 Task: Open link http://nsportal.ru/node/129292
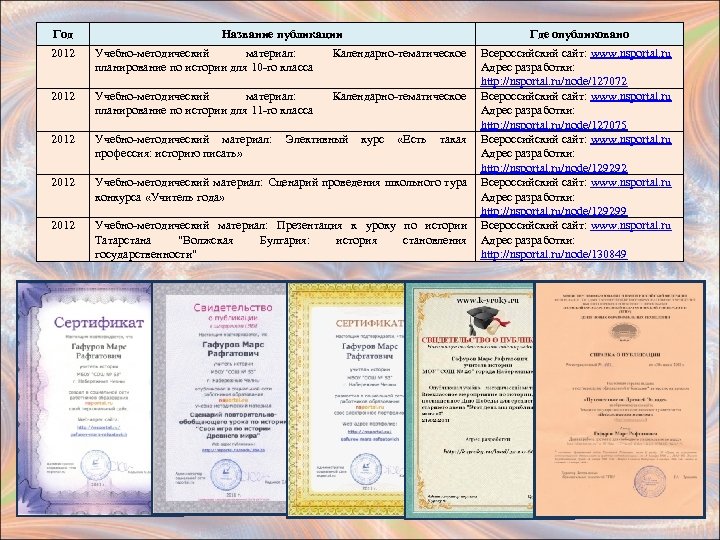pos(554,168)
